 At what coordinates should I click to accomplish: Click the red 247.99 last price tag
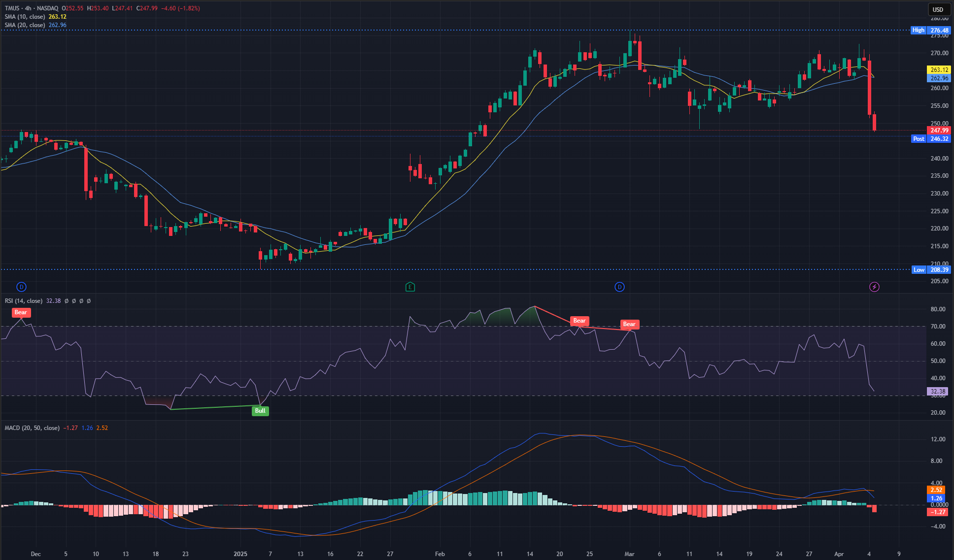point(939,131)
